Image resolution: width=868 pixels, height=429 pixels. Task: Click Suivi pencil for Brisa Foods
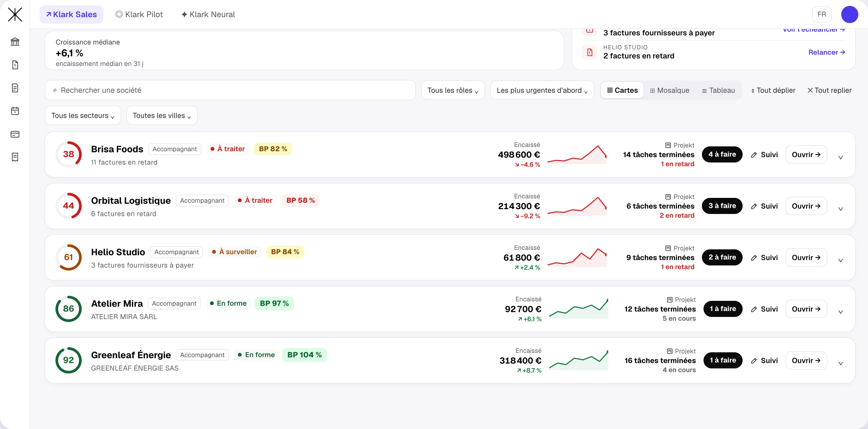coord(764,154)
